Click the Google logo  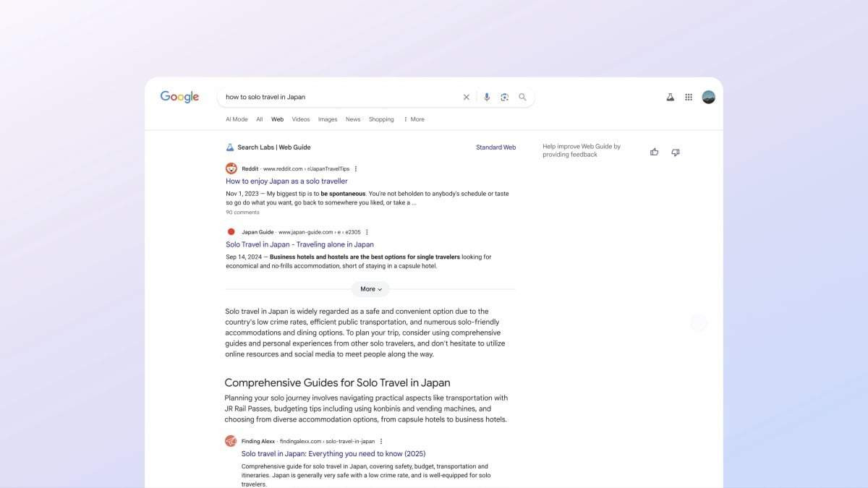tap(179, 97)
